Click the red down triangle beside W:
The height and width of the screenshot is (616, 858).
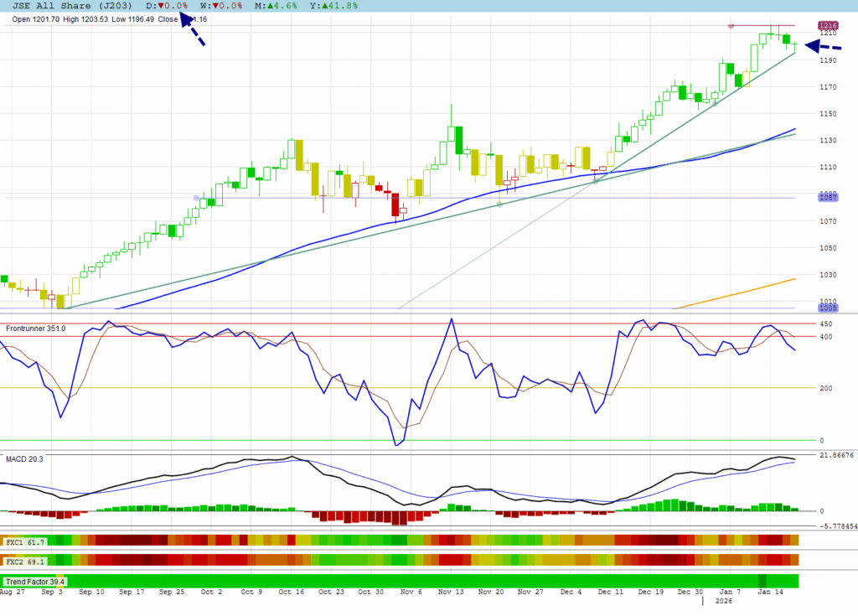point(213,6)
